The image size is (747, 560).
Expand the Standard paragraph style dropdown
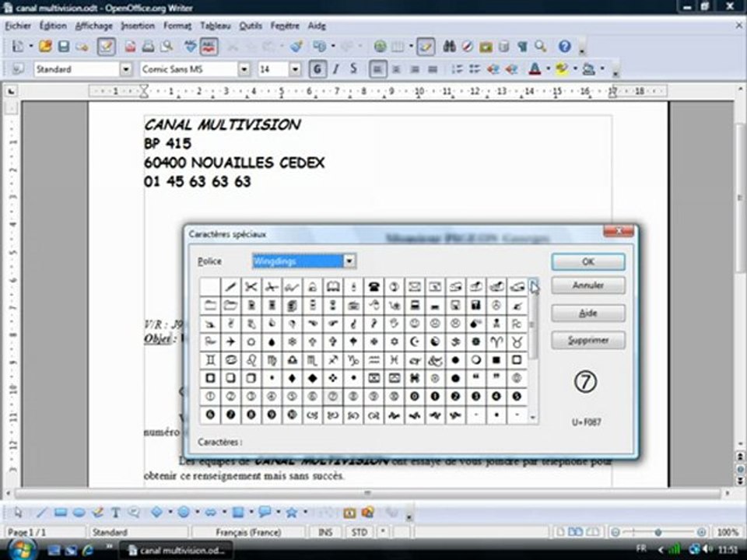click(x=125, y=69)
